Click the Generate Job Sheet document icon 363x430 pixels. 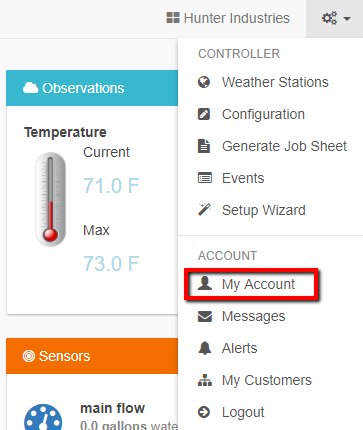204,146
